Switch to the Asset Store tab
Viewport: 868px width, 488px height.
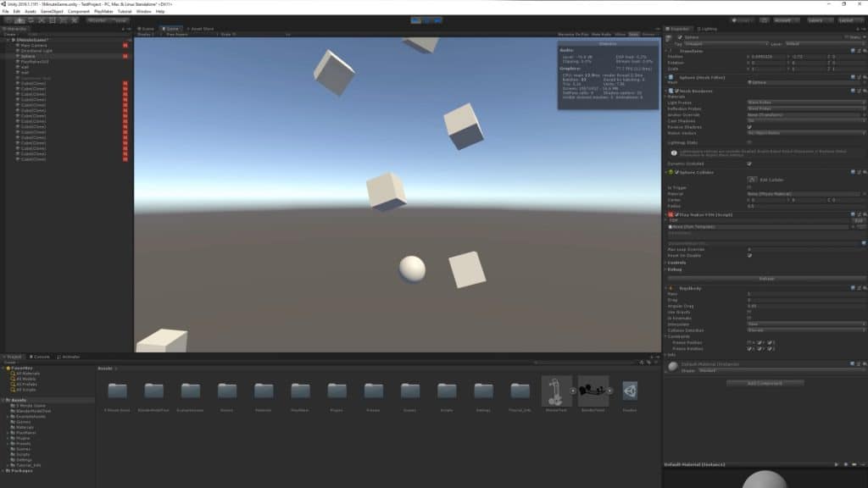(200, 29)
